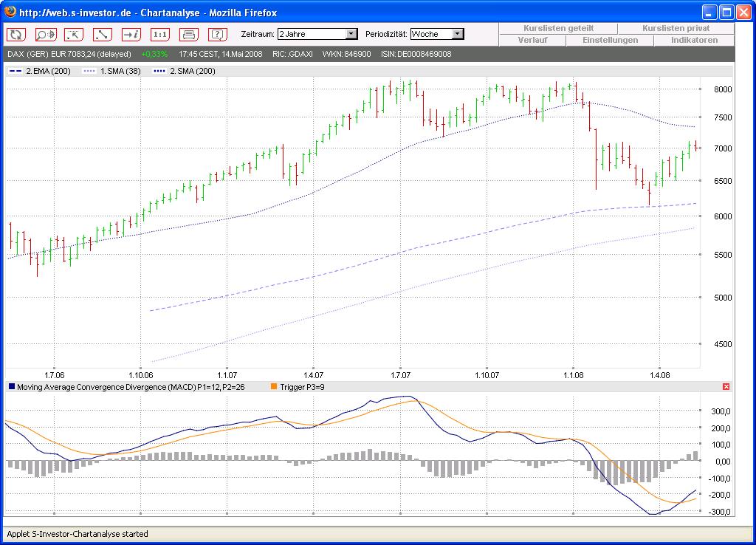756x545 pixels.
Task: Click the 7000 price axis label
Action: pyautogui.click(x=723, y=148)
